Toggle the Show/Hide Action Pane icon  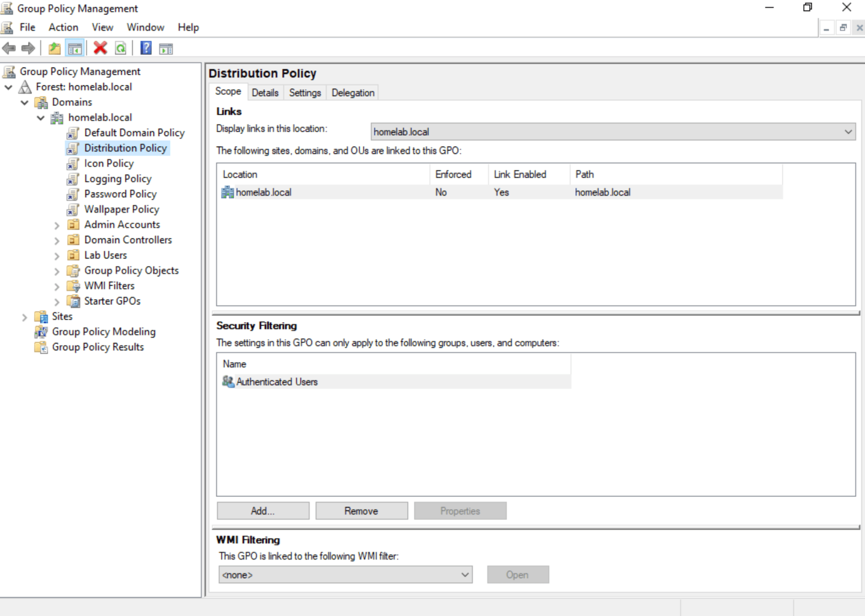[x=166, y=49]
